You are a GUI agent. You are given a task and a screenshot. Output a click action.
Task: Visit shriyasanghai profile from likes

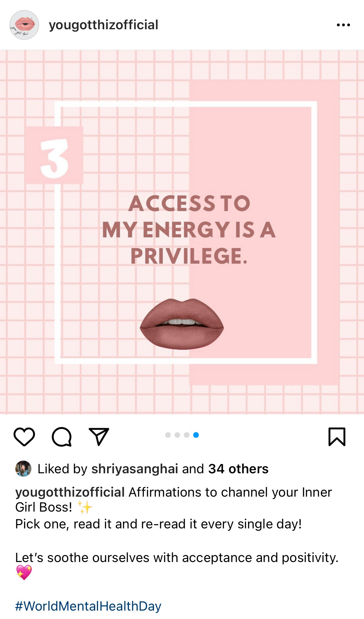135,469
